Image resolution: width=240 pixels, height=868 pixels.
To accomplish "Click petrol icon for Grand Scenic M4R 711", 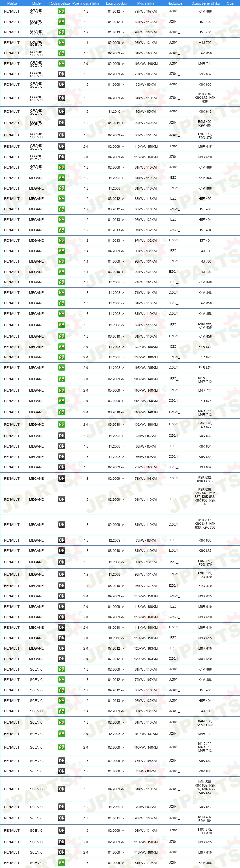I will pyautogui.click(x=62, y=64).
